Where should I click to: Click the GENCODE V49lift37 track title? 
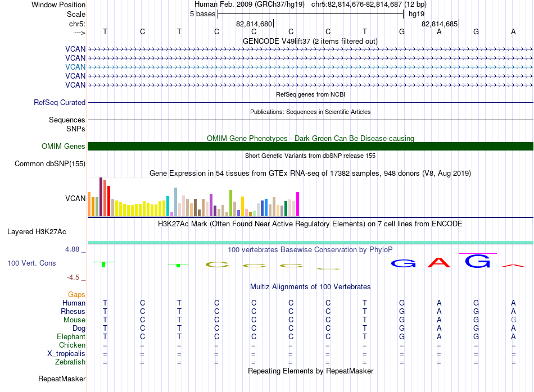[x=310, y=41]
